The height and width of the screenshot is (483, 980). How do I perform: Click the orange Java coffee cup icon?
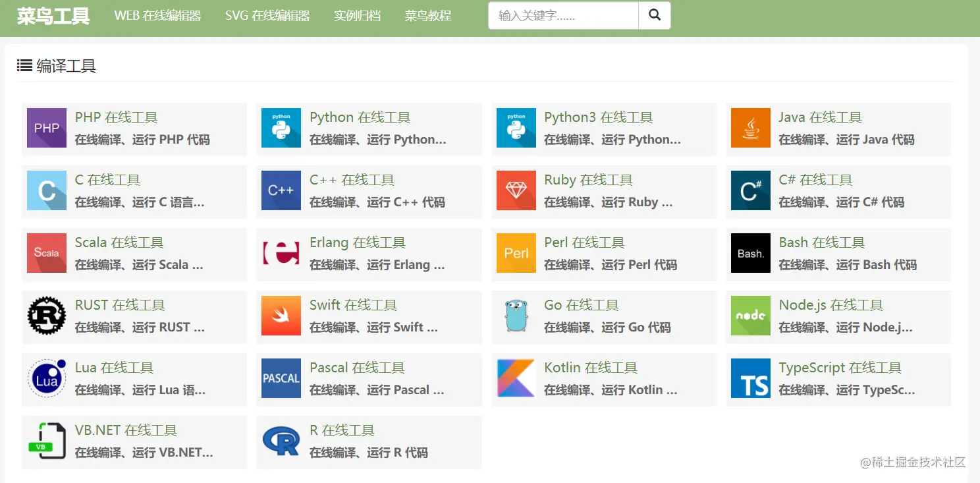pyautogui.click(x=751, y=128)
